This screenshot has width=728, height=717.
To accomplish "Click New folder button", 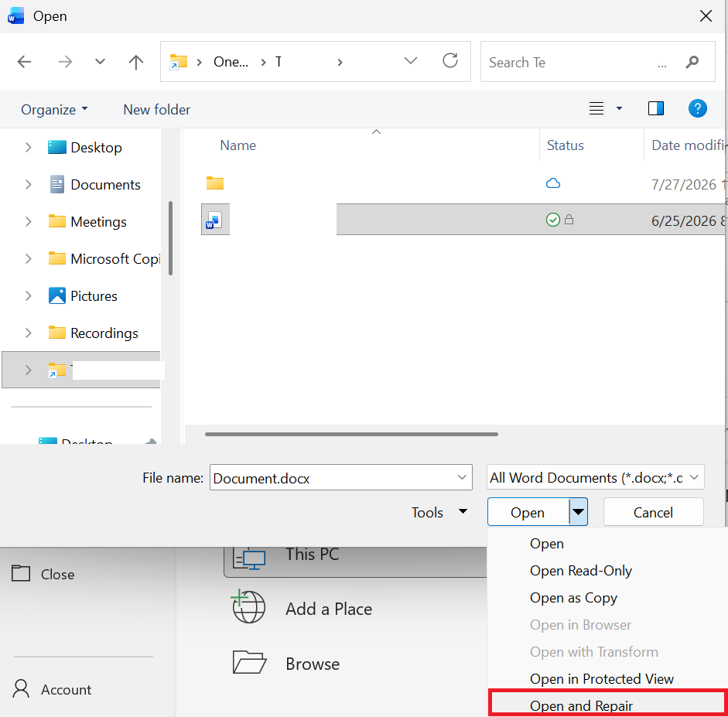I will coord(156,110).
